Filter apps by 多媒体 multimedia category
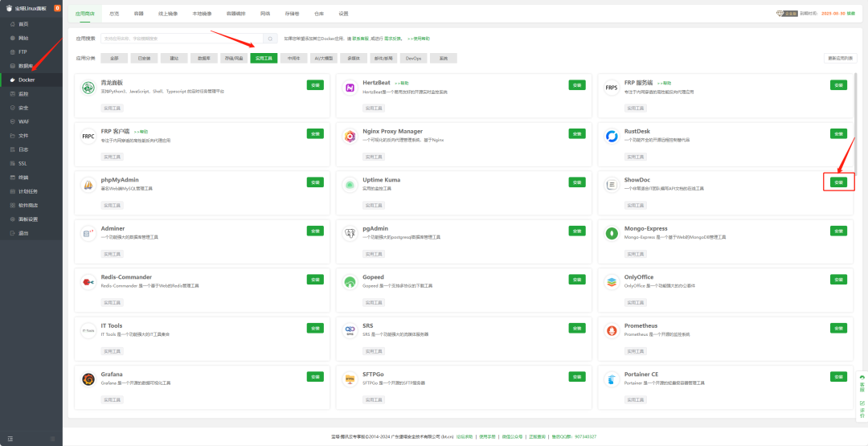The image size is (868, 446). tap(354, 58)
